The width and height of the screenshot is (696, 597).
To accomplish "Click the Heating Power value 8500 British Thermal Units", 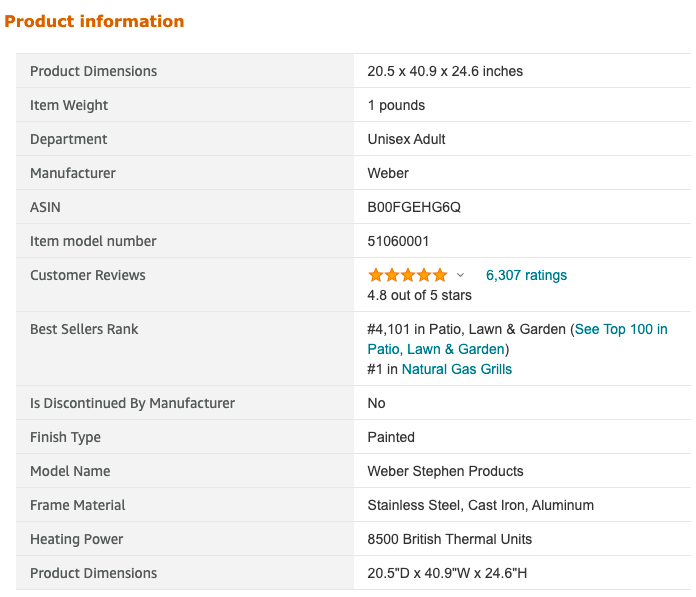I will [449, 539].
